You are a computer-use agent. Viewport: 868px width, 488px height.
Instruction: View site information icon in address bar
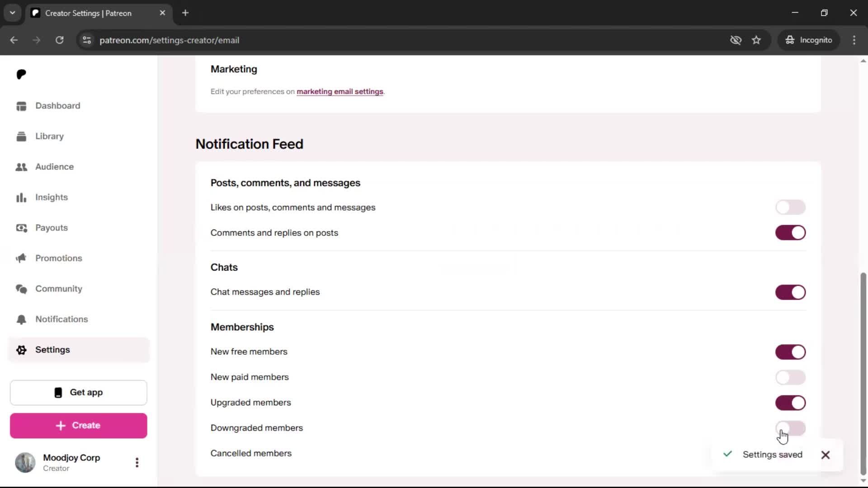click(87, 40)
